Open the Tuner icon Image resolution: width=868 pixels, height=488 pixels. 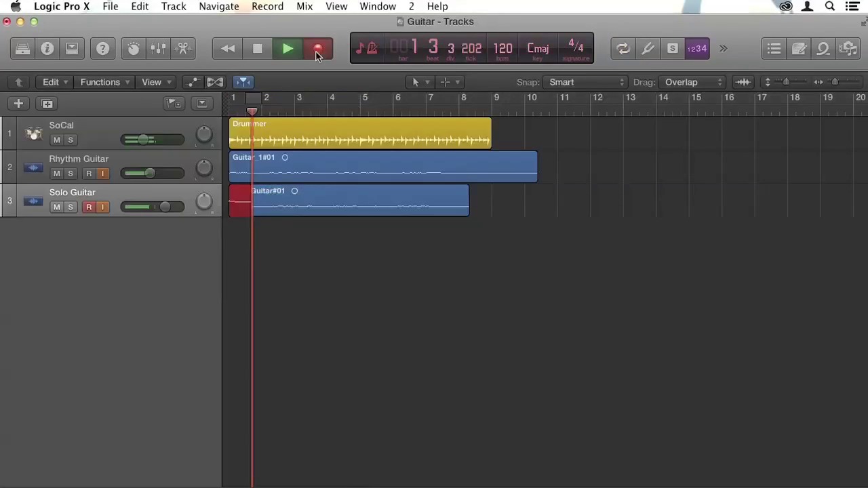point(648,48)
